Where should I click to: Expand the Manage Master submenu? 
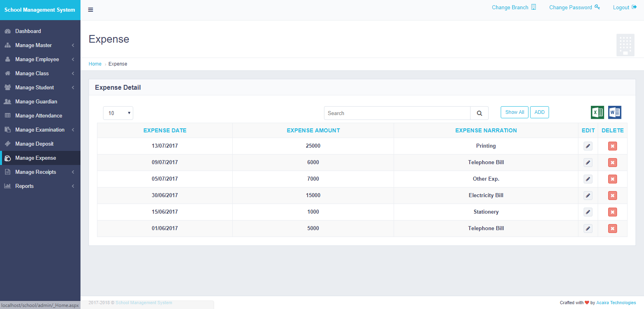pos(39,45)
